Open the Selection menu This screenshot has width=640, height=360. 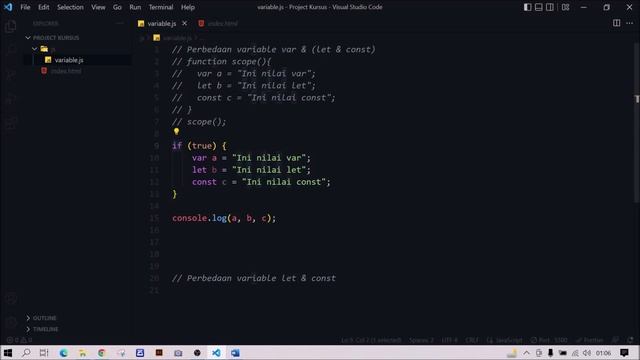[x=70, y=7]
